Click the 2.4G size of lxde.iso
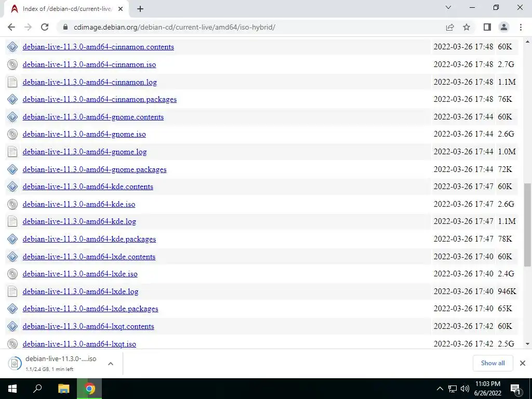532x399 pixels. pos(506,274)
